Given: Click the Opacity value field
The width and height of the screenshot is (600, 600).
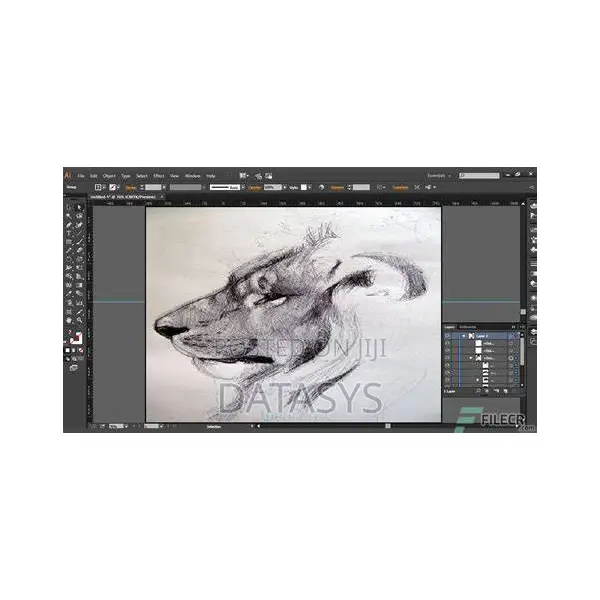Looking at the screenshot, I should [272, 188].
